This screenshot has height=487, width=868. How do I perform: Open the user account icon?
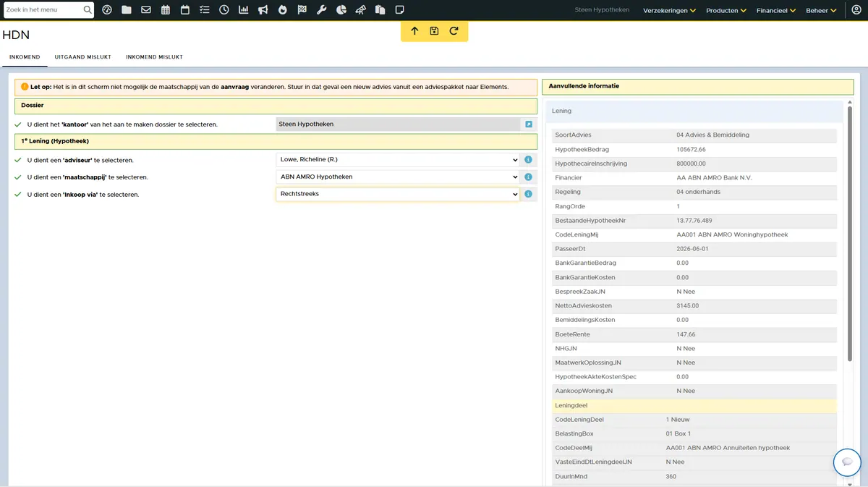tap(856, 10)
